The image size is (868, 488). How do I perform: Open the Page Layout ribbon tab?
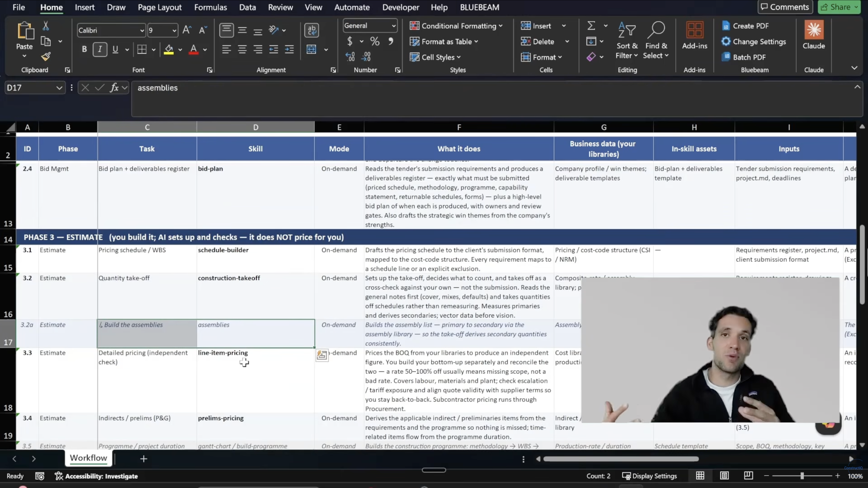click(x=160, y=7)
